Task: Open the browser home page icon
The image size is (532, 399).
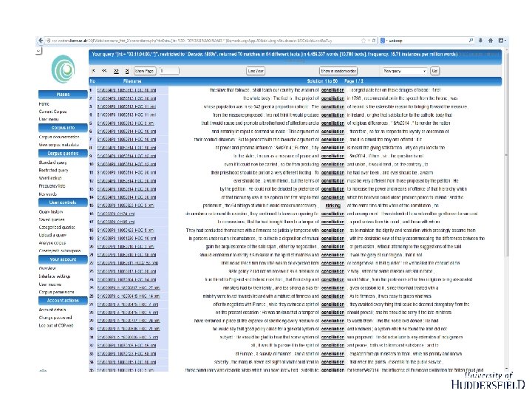Action: click(x=491, y=41)
